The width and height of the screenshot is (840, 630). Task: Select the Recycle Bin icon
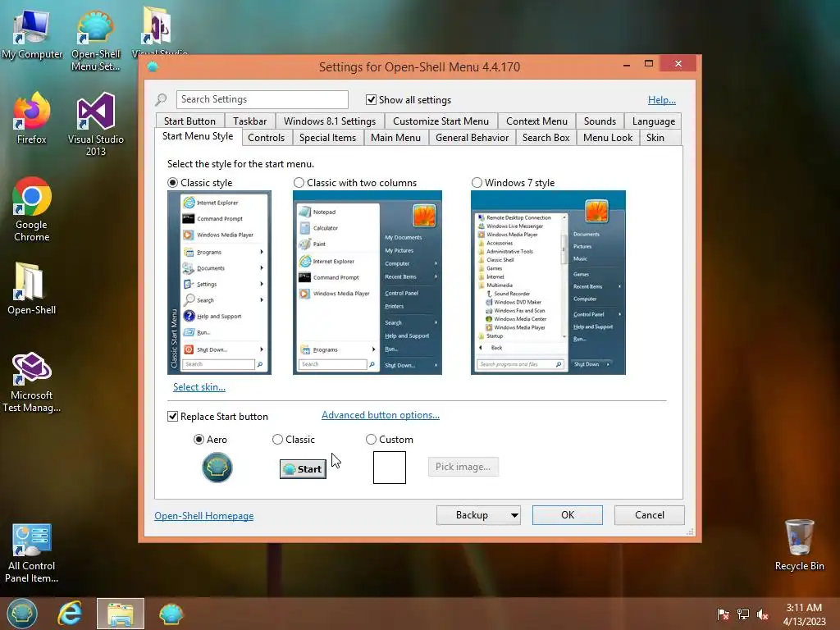799,545
